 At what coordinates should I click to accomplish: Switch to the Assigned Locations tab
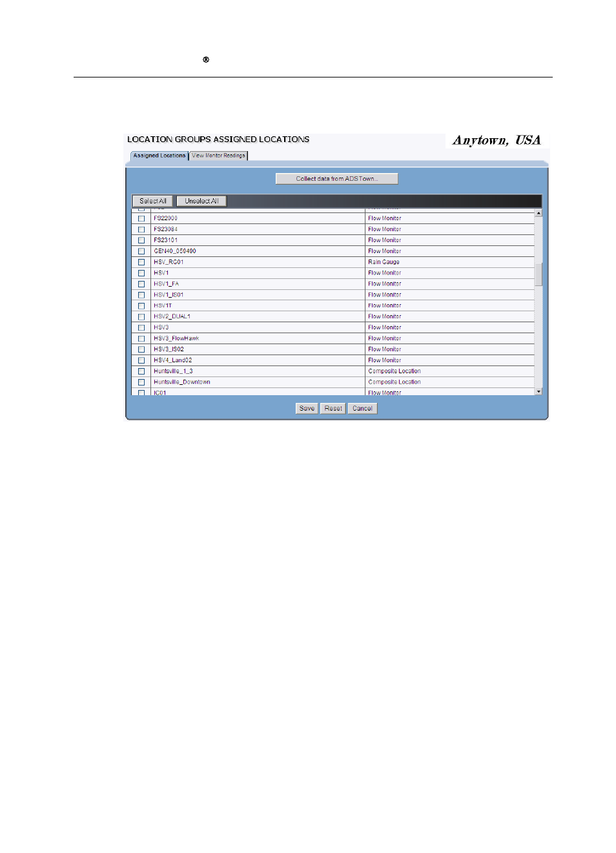click(x=159, y=156)
